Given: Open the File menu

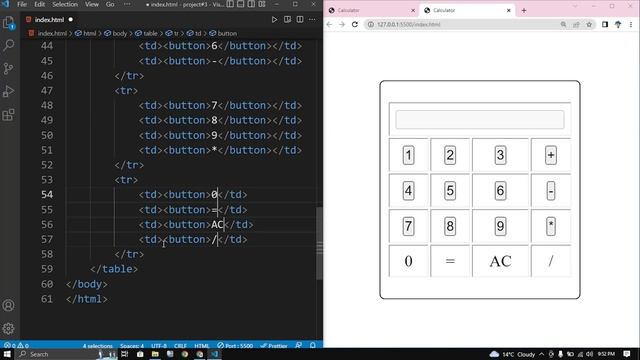Looking at the screenshot, I should [x=22, y=4].
